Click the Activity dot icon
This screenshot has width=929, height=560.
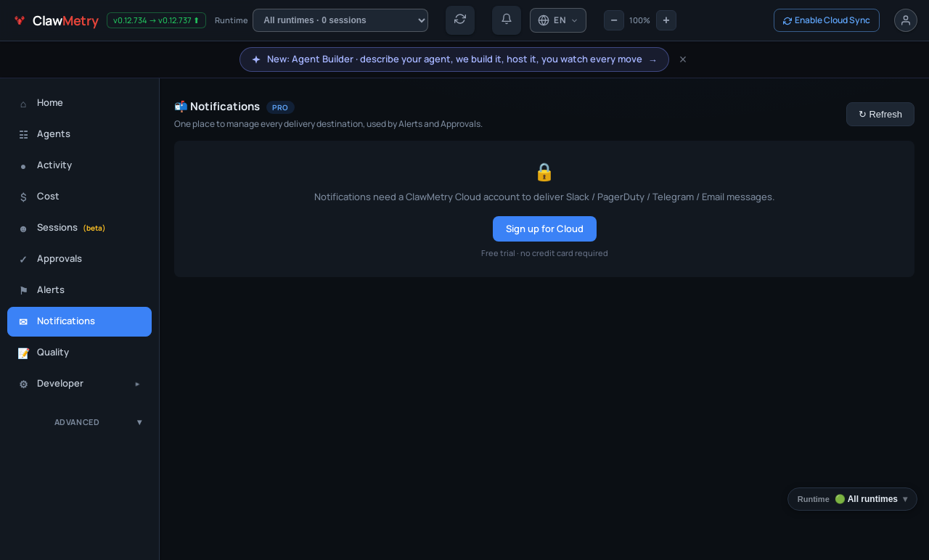point(23,166)
